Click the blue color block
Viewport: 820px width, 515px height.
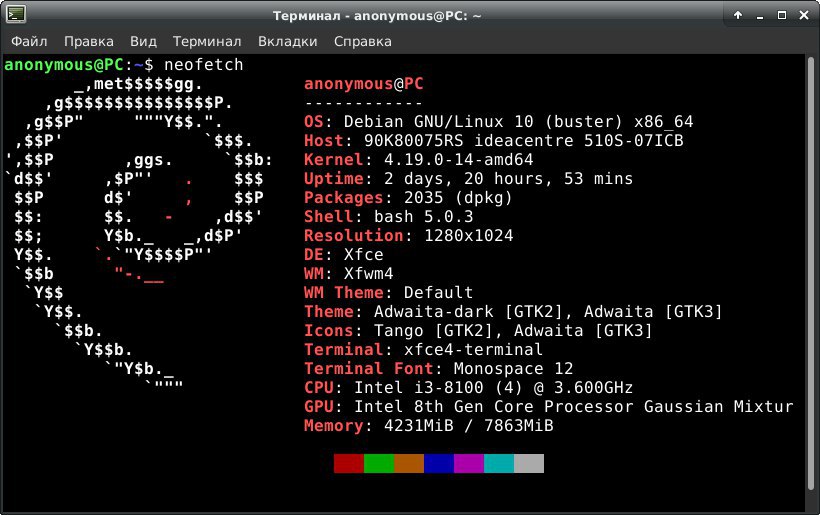(439, 463)
